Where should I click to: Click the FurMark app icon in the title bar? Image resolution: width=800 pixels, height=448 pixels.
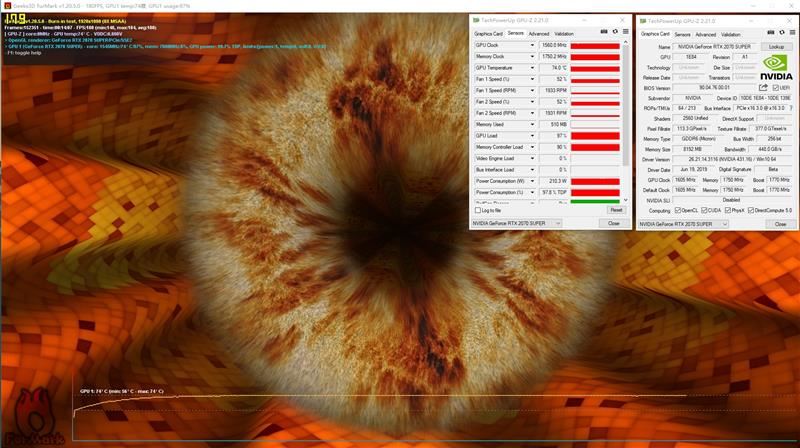7,6
